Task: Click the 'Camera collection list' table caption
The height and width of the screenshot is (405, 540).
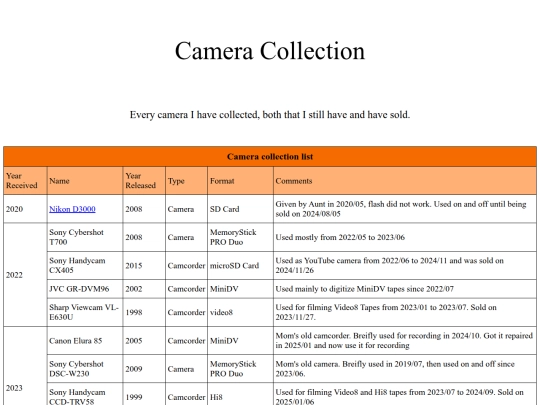Action: 270,157
